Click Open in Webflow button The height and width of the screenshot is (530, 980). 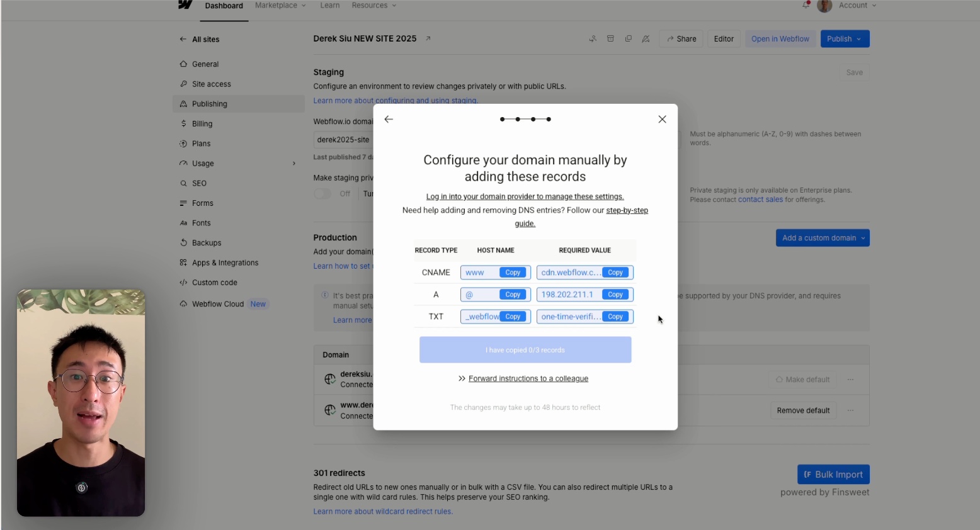780,39
